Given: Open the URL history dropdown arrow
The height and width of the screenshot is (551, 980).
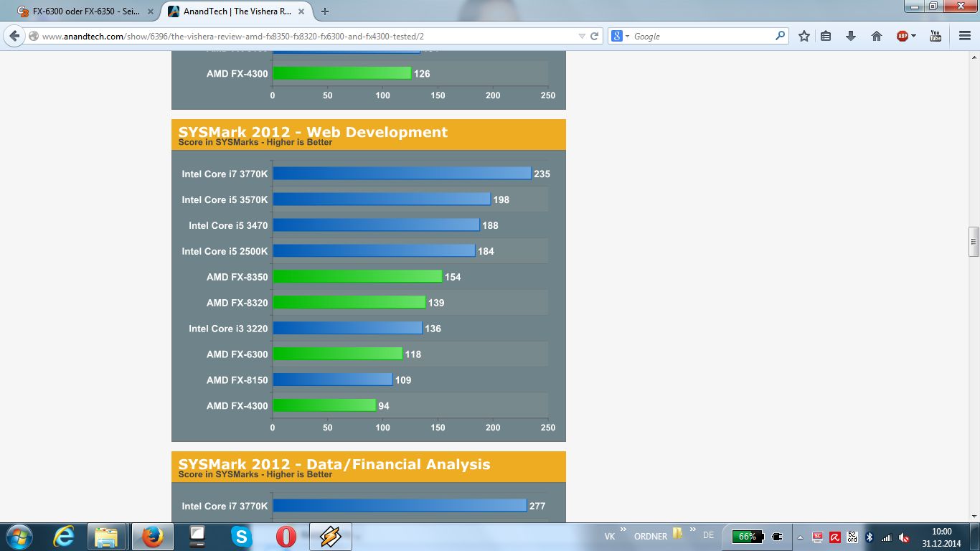Looking at the screenshot, I should coord(582,36).
